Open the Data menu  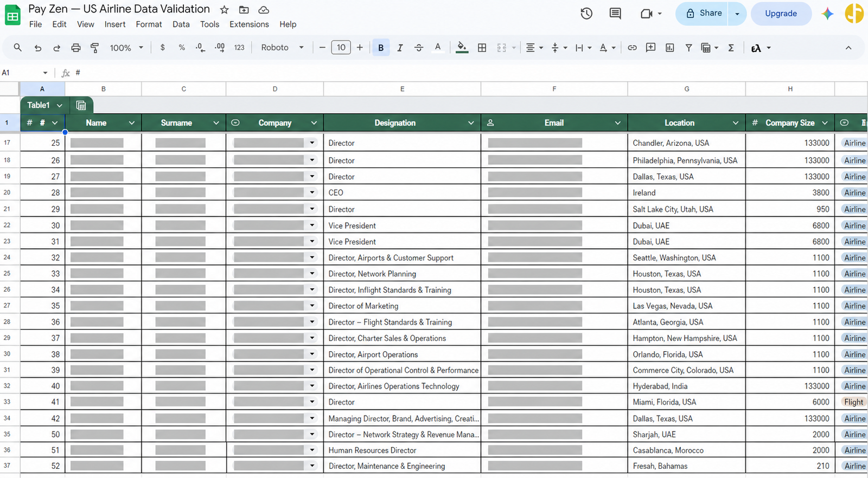(x=181, y=24)
